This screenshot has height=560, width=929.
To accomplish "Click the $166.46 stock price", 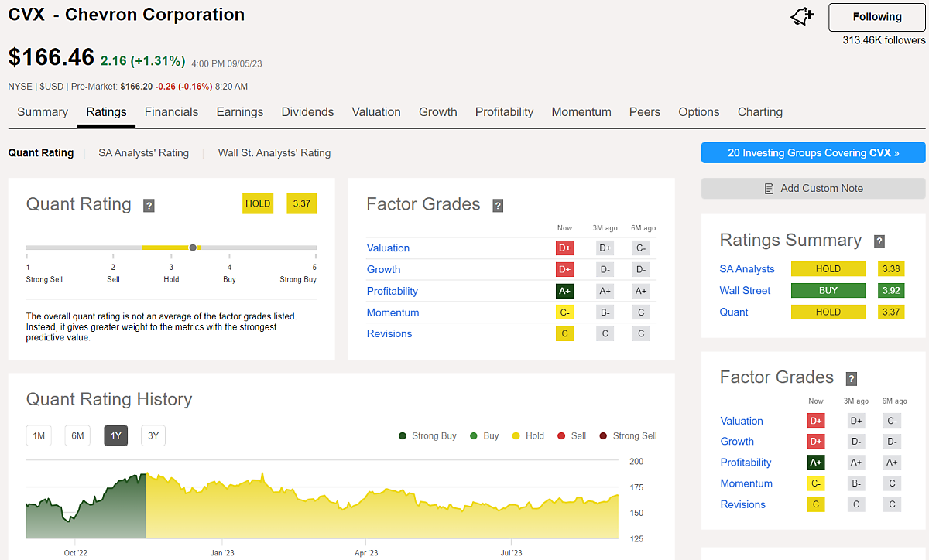I will tap(51, 57).
